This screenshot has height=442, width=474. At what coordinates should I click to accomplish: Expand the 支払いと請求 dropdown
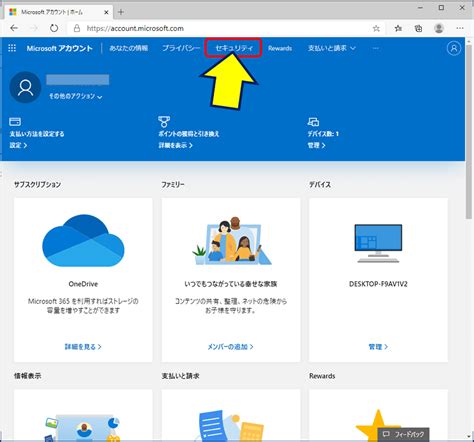[331, 48]
